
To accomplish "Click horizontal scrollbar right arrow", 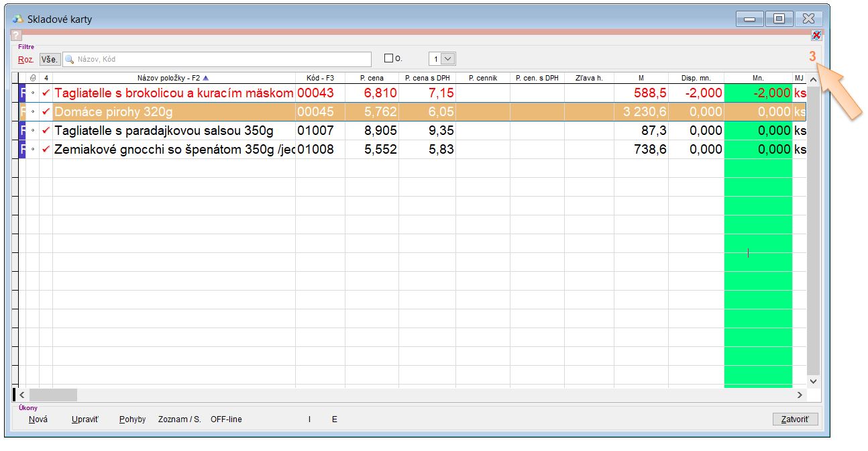I will pos(799,395).
